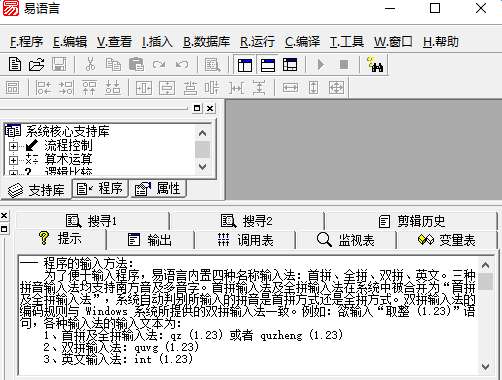Float the support library side panel
The height and width of the screenshot is (380, 502).
coord(197,108)
